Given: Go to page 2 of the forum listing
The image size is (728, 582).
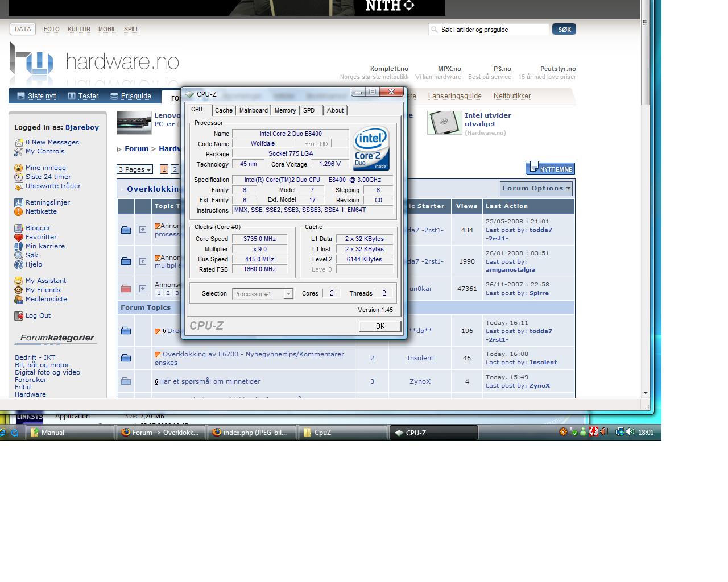Looking at the screenshot, I should point(175,169).
